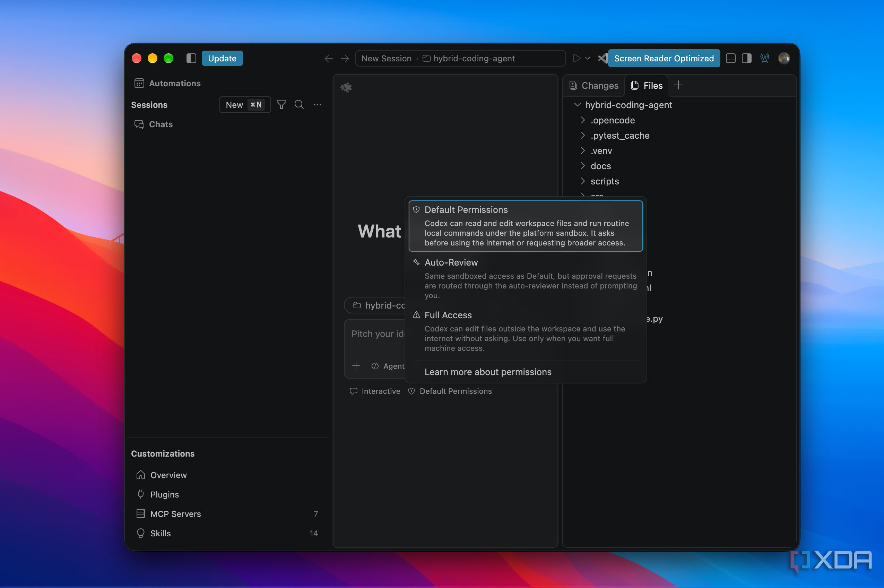Select Auto-Review permission option

click(526, 278)
